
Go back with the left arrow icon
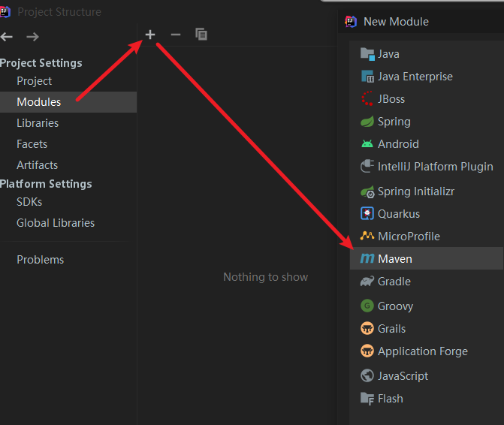pyautogui.click(x=7, y=37)
